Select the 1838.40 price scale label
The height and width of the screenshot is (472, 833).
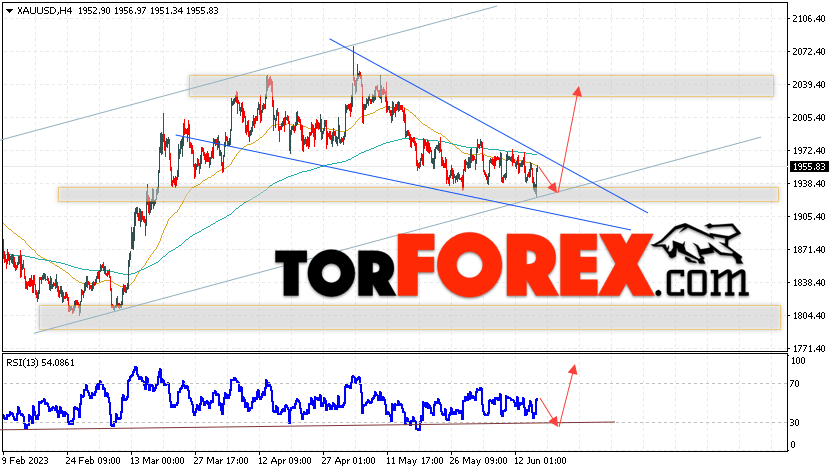click(808, 283)
